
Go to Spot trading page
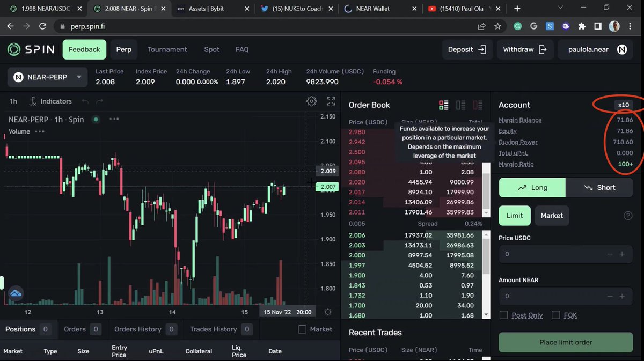pyautogui.click(x=211, y=49)
